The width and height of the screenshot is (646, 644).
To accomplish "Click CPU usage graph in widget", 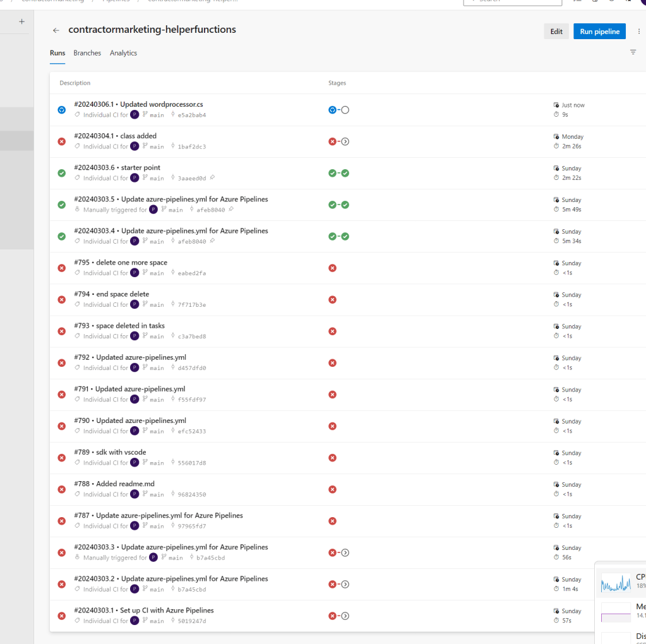I will pos(616,584).
